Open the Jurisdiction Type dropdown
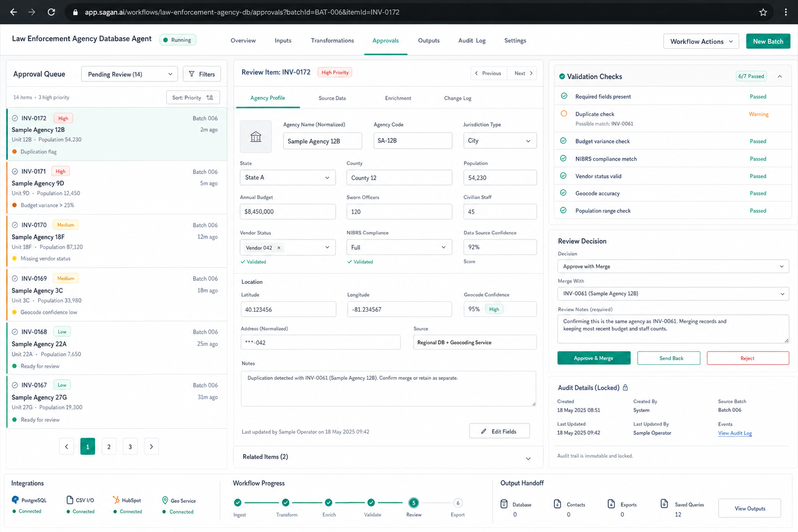This screenshot has width=798, height=532. click(500, 141)
